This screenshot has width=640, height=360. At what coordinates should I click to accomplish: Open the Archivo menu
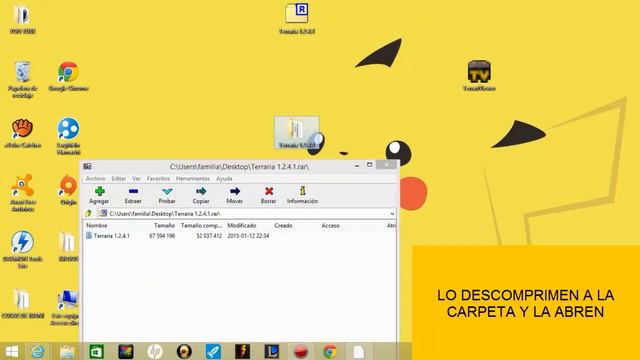[x=96, y=179]
